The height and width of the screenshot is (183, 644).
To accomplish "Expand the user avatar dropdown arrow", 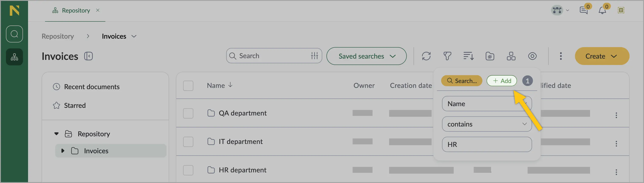I will (568, 10).
